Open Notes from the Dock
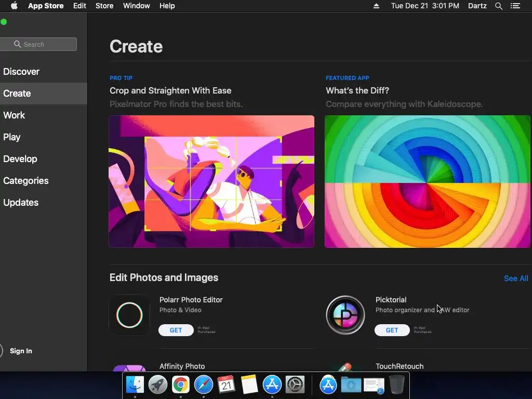 click(249, 385)
